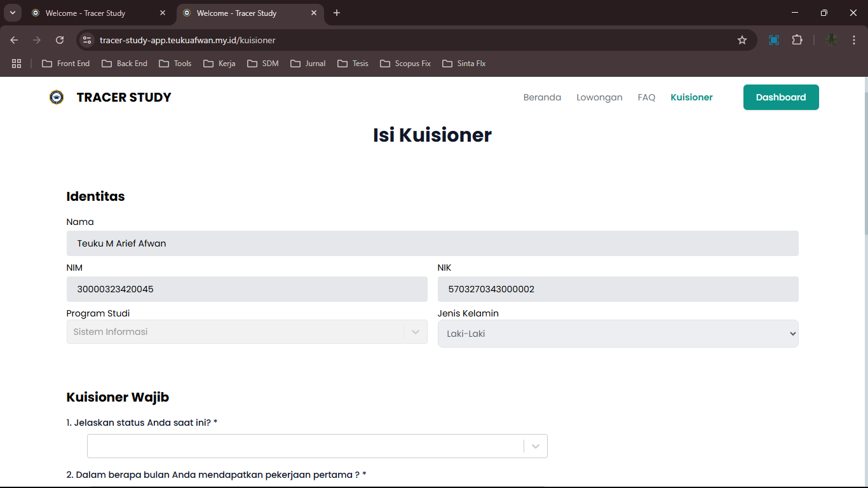Screen dimensions: 868x488
Task: Click the Nama input field
Action: pos(432,243)
